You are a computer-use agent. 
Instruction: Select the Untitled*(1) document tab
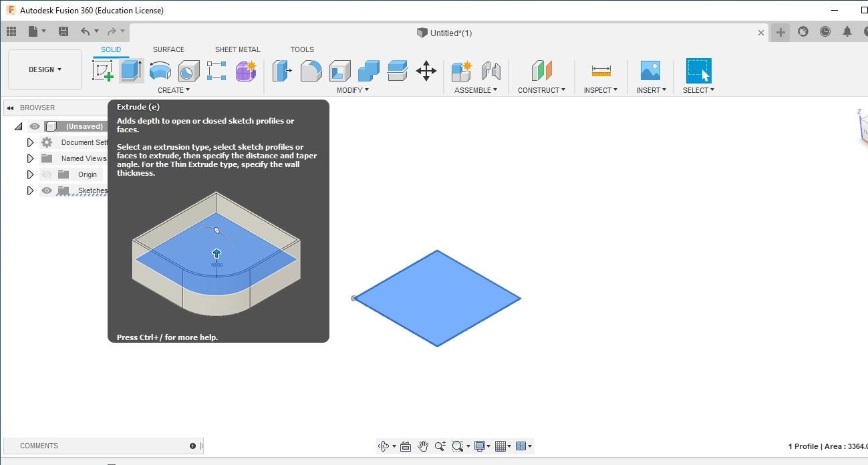click(x=444, y=33)
